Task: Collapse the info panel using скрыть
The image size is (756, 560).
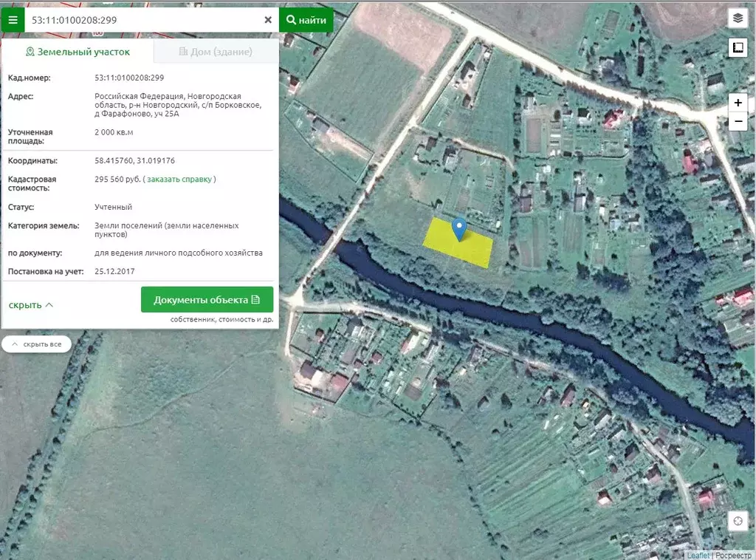Action: click(x=30, y=304)
